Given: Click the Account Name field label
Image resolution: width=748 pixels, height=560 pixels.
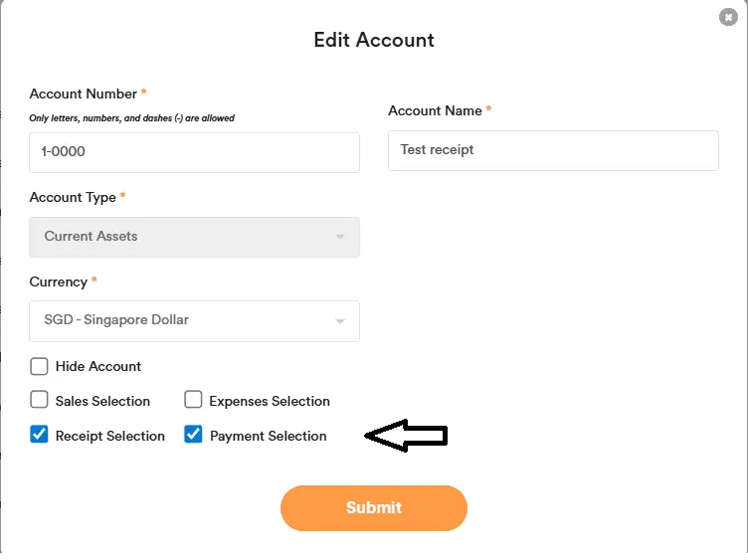Looking at the screenshot, I should [x=435, y=110].
